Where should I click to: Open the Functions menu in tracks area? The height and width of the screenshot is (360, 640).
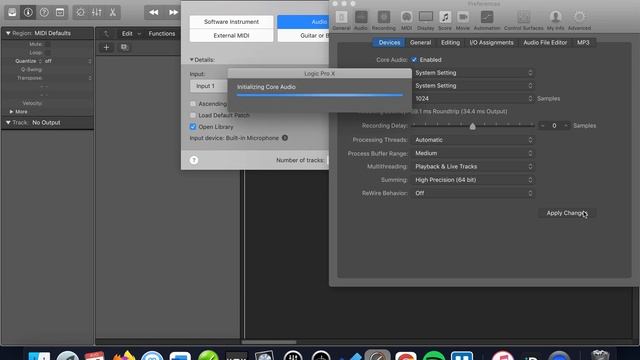pyautogui.click(x=162, y=33)
